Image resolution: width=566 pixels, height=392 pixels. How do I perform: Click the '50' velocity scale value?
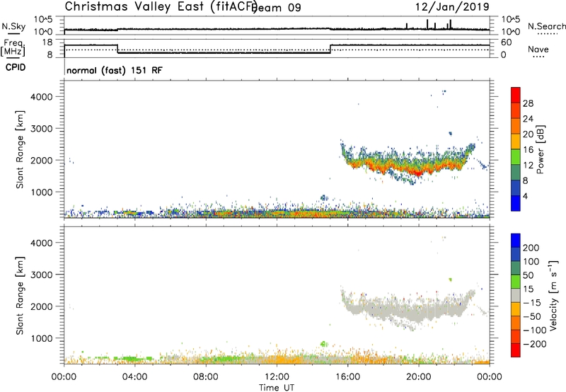pos(528,275)
